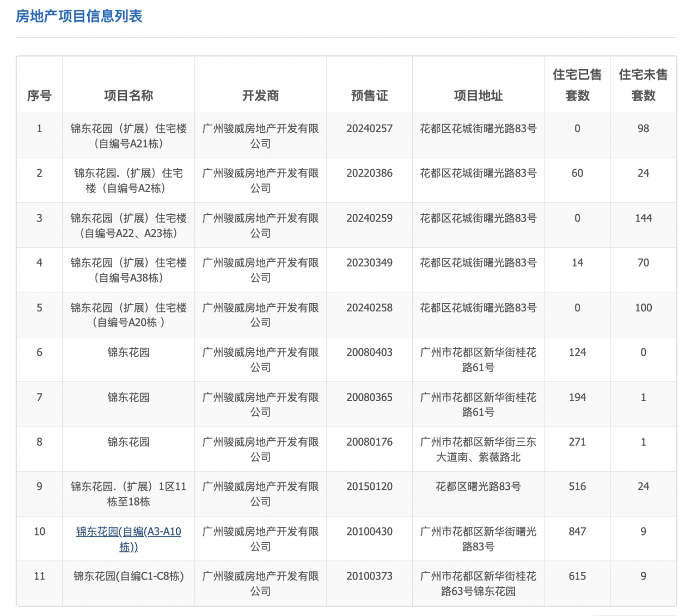Click presale permit number 20240257

point(369,129)
